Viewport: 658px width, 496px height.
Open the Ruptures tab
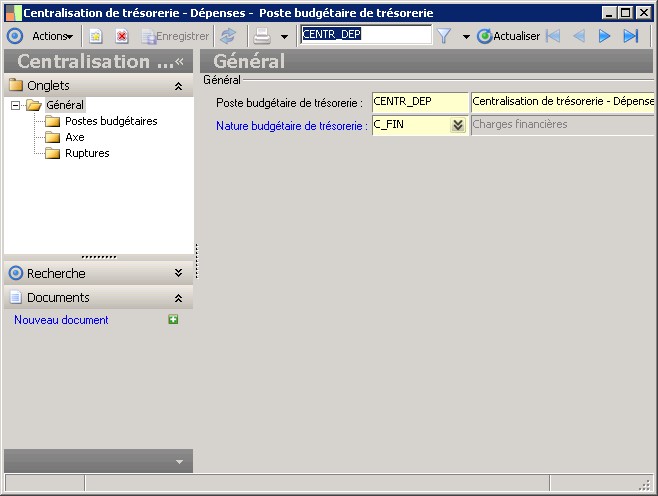pyautogui.click(x=87, y=153)
